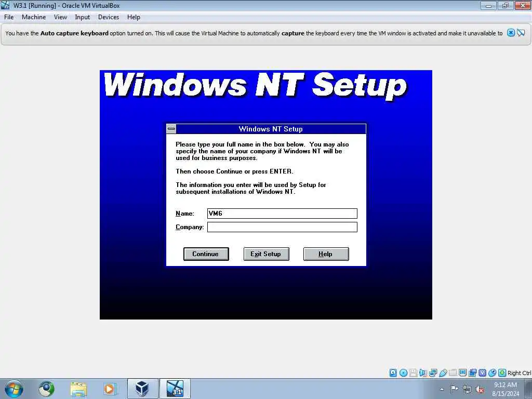Image resolution: width=532 pixels, height=399 pixels.
Task: Click the don't-show-again notification icon
Action: pos(521,33)
